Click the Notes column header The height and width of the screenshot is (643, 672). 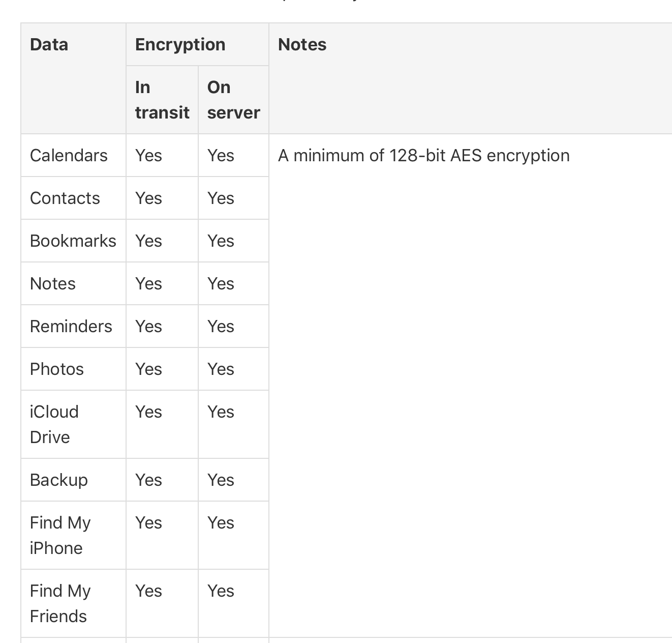pyautogui.click(x=302, y=45)
